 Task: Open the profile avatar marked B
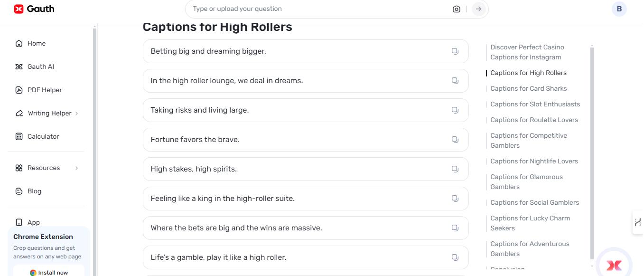[619, 9]
